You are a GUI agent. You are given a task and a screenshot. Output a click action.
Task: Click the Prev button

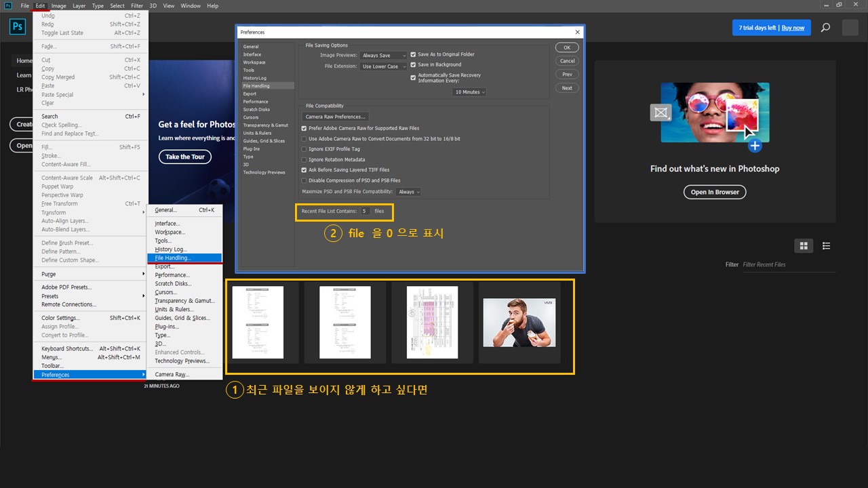(x=567, y=75)
